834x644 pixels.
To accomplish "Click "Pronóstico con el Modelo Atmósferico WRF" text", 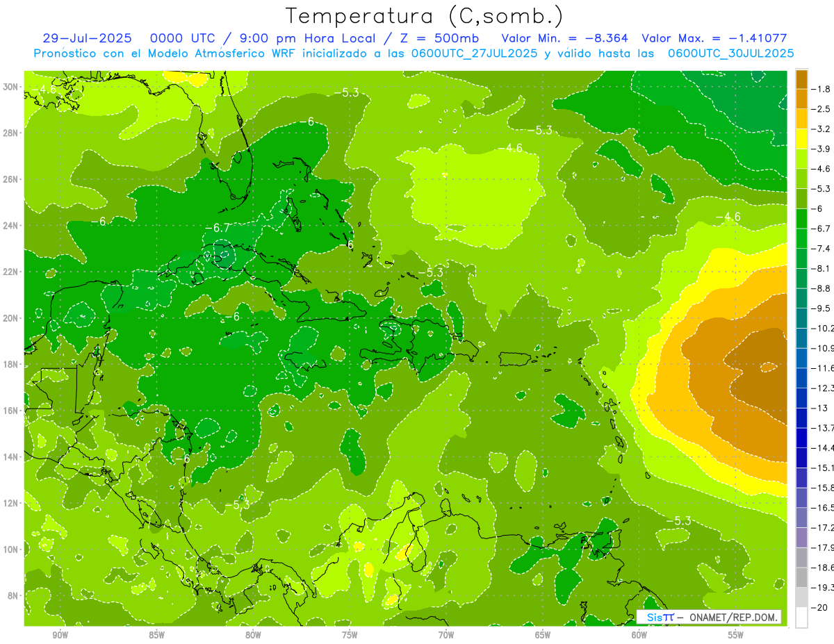I will pos(167,53).
